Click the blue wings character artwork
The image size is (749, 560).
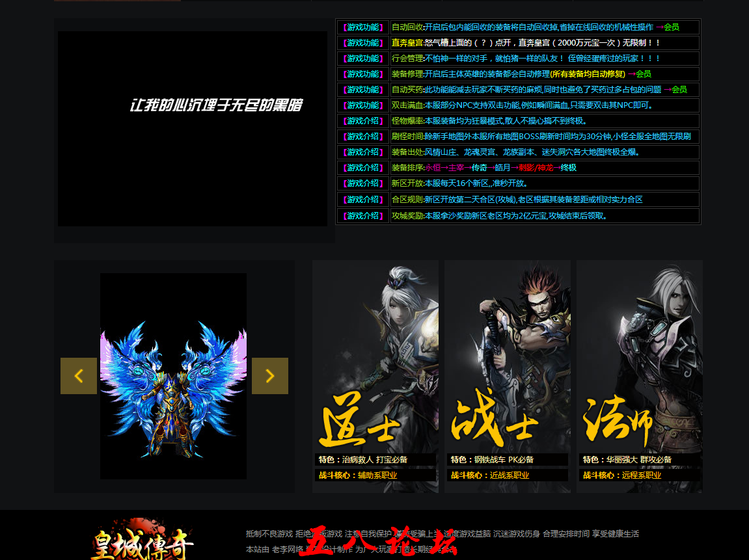(x=173, y=375)
